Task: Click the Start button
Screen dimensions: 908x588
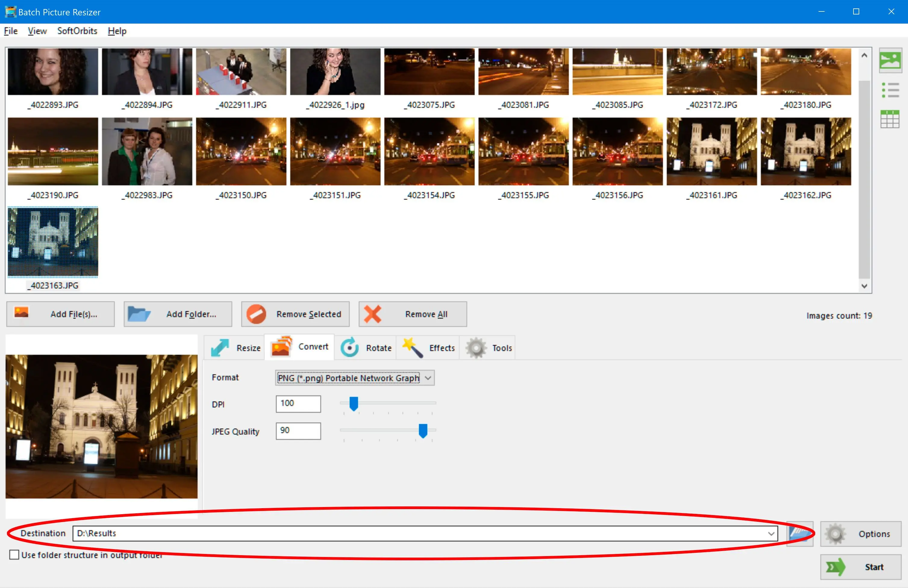Action: pyautogui.click(x=875, y=565)
